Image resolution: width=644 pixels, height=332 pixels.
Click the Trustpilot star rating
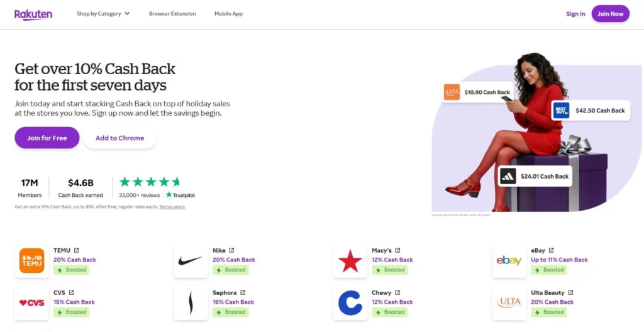pyautogui.click(x=150, y=182)
